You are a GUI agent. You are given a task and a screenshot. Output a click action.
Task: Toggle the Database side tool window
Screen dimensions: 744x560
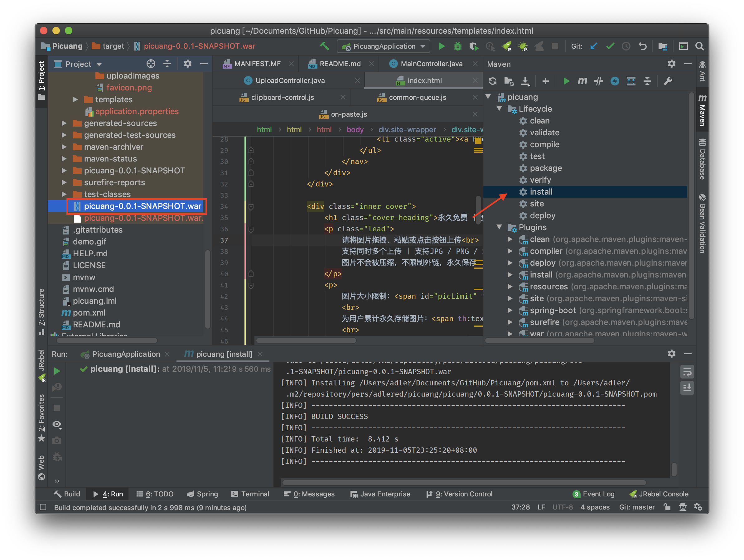tap(702, 159)
